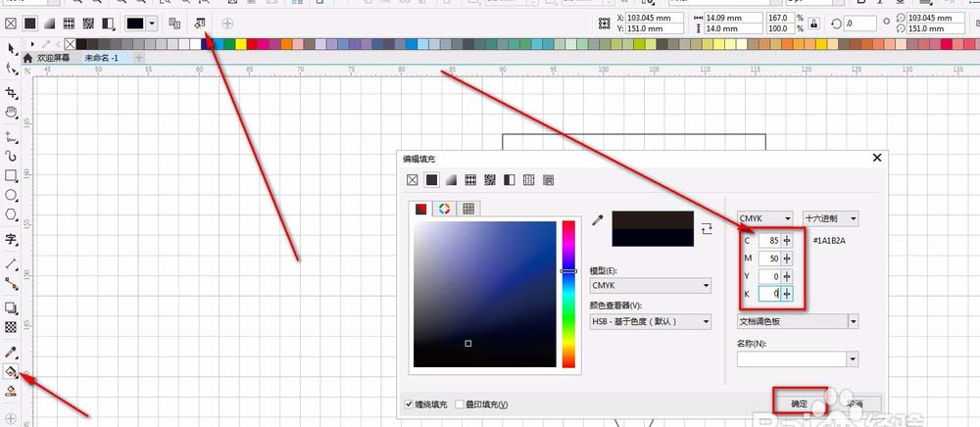This screenshot has width=980, height=427.
Task: Click the swap colors icon beside the preview
Action: pyautogui.click(x=707, y=228)
